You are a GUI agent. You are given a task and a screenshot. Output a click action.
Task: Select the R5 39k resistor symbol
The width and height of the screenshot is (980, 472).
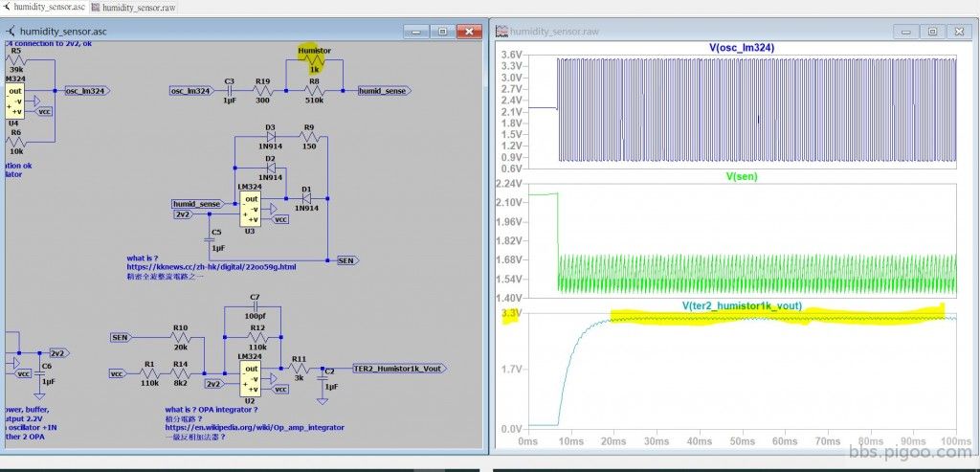tap(15, 60)
